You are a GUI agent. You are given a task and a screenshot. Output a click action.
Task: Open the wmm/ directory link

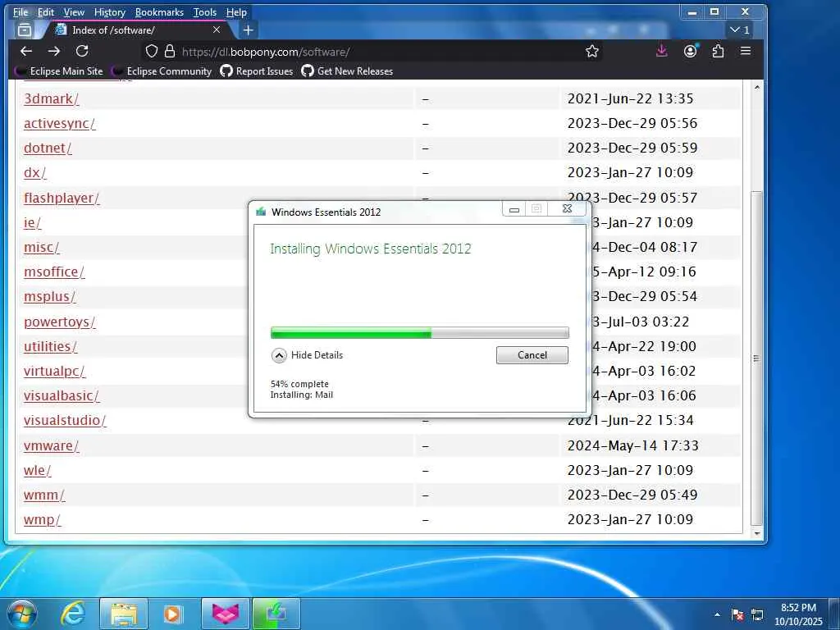[x=44, y=495]
